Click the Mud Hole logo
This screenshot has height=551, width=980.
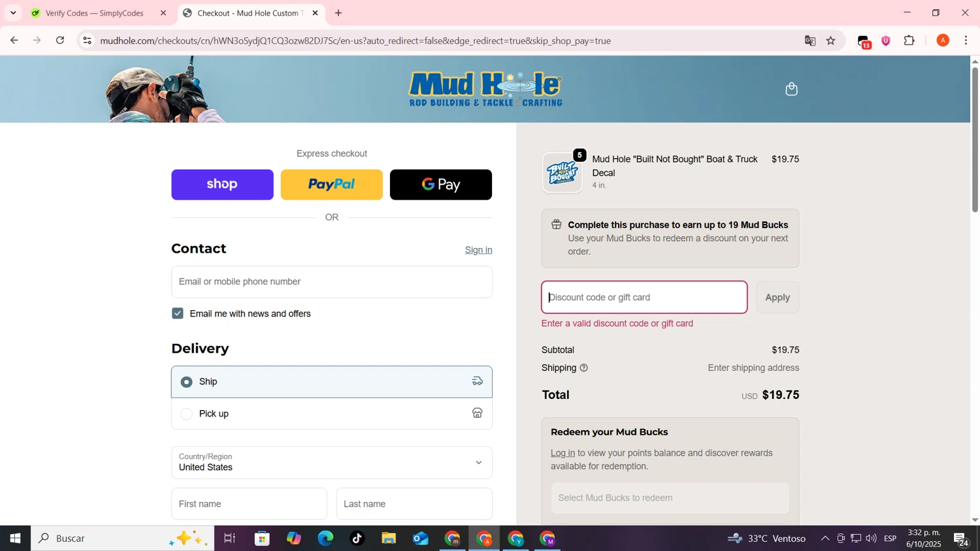(485, 89)
